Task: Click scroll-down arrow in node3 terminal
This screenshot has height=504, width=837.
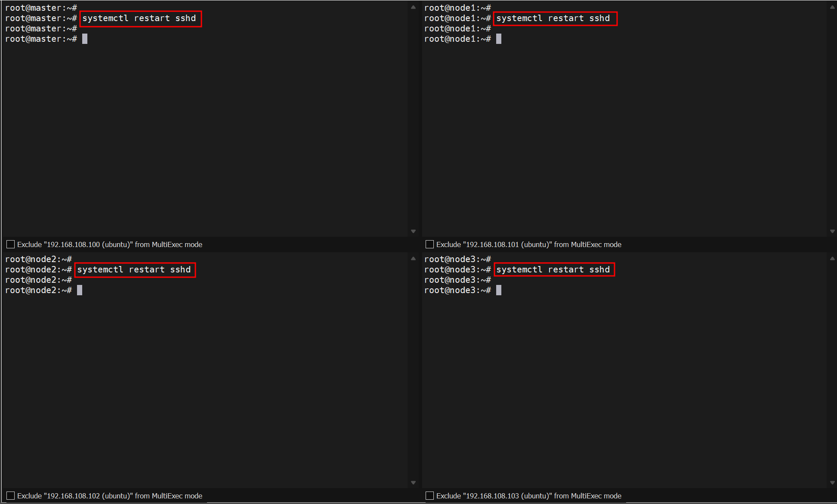Action: tap(832, 483)
